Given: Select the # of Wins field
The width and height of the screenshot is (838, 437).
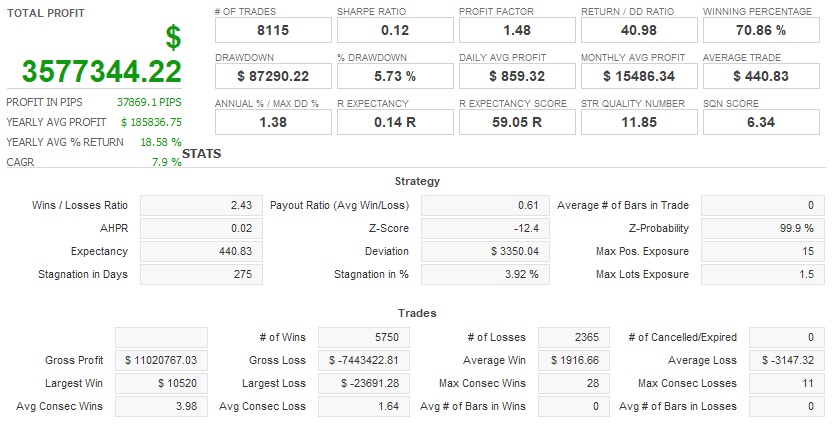Looking at the screenshot, I should pos(364,337).
